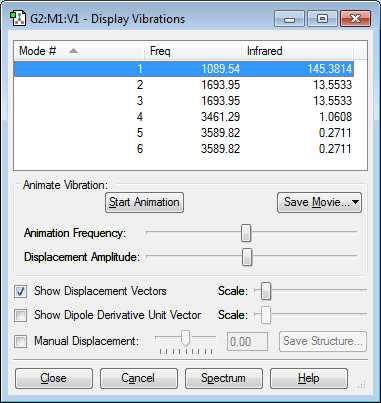Select mode 6 row in vibrations list
Image resolution: width=381 pixels, height=403 pixels.
[x=184, y=149]
